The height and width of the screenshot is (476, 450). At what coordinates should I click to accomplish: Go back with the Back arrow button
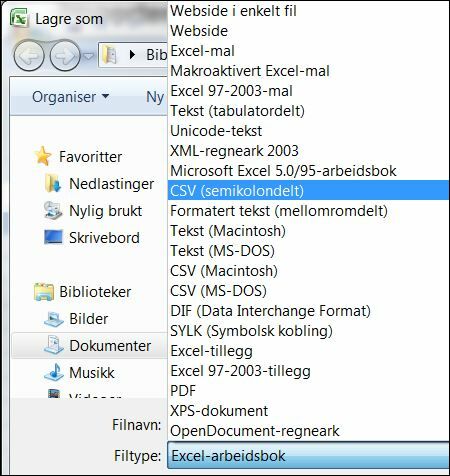pyautogui.click(x=29, y=56)
